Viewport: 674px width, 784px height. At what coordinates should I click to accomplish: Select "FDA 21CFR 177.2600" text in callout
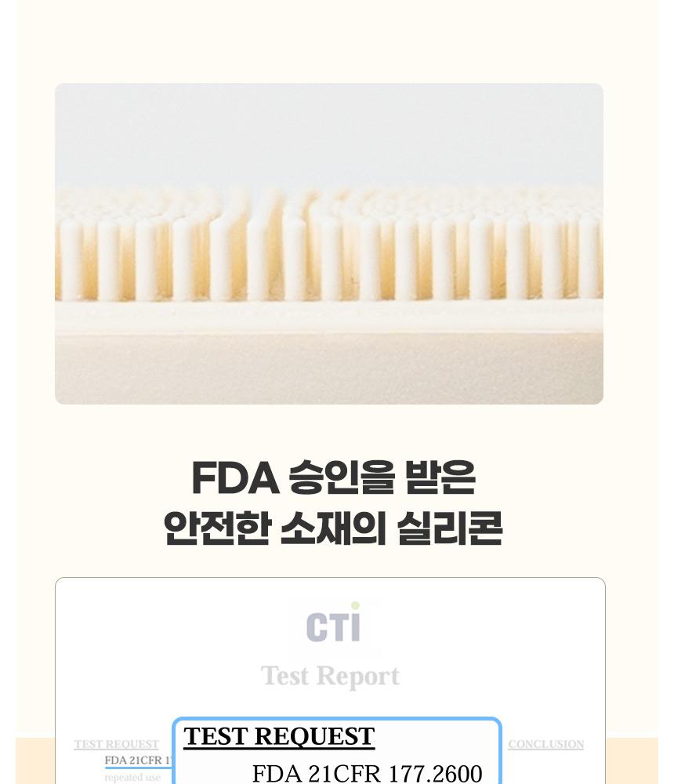(367, 773)
